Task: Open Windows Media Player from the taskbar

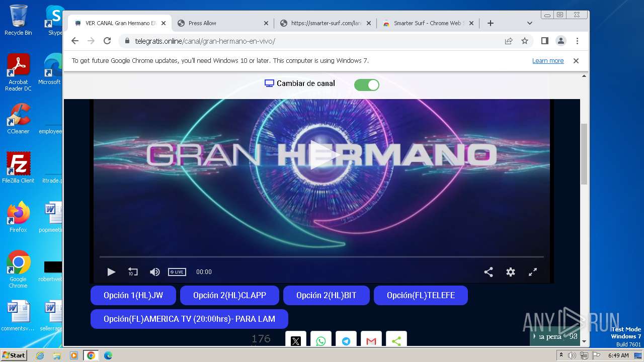Action: click(73, 355)
